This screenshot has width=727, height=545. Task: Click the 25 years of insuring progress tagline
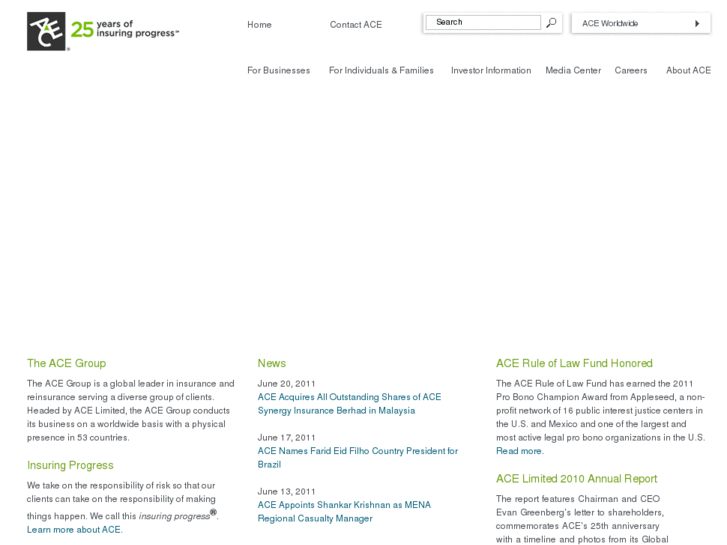tap(125, 29)
